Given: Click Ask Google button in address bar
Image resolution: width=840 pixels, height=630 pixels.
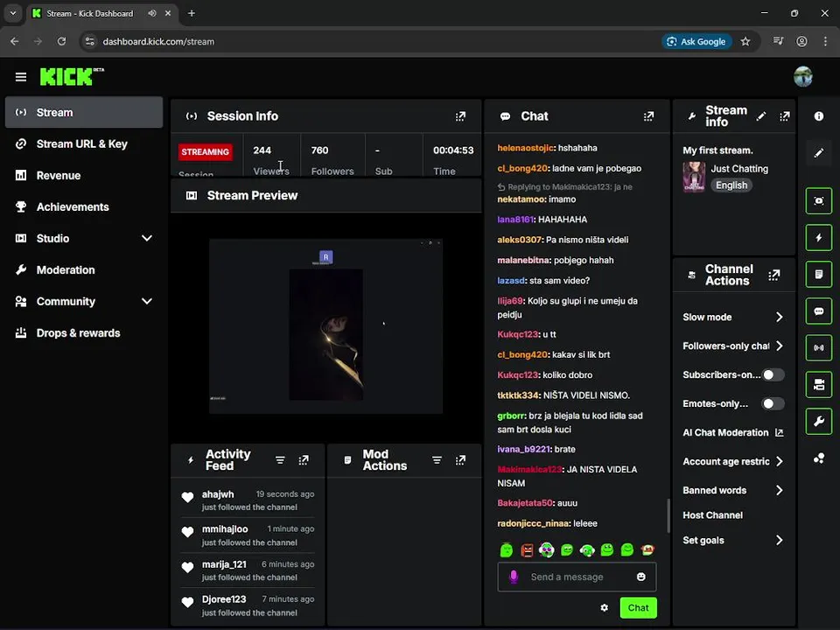Looking at the screenshot, I should point(696,42).
